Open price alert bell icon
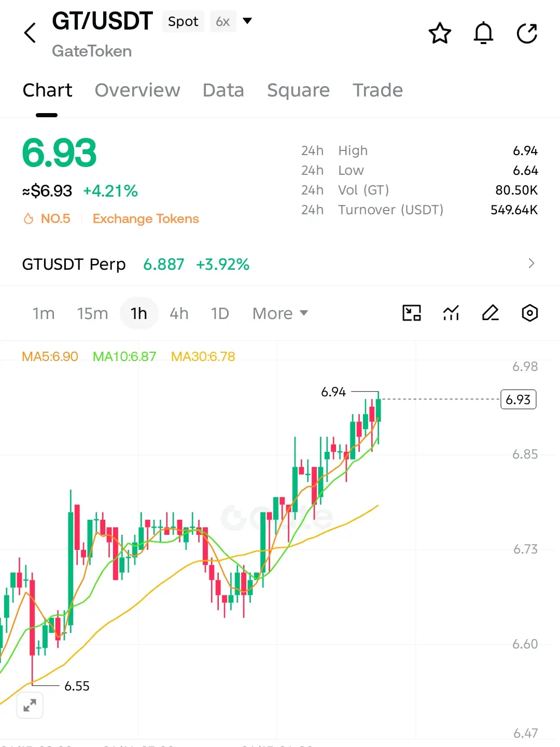Image resolution: width=560 pixels, height=747 pixels. [x=483, y=33]
